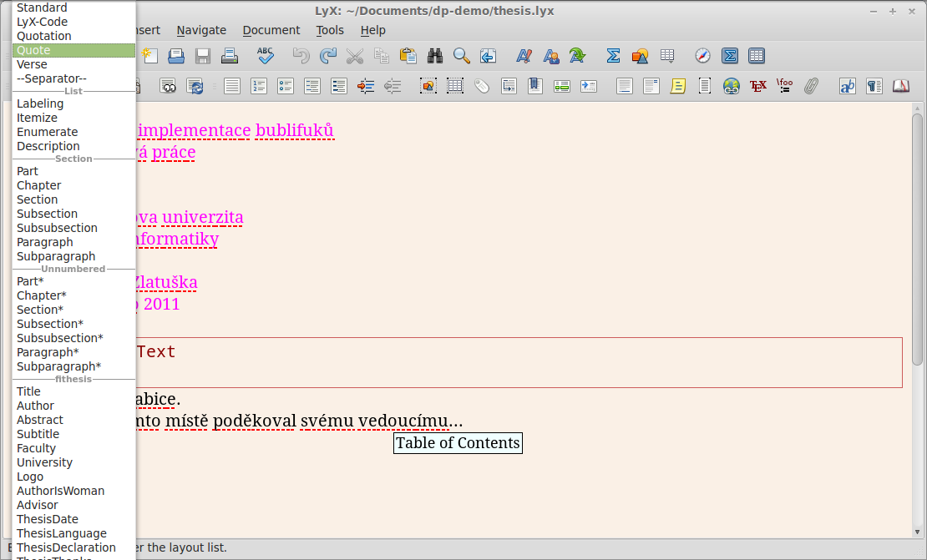Click the Table of Contents inset
Screen dimensions: 927x560
coord(458,443)
